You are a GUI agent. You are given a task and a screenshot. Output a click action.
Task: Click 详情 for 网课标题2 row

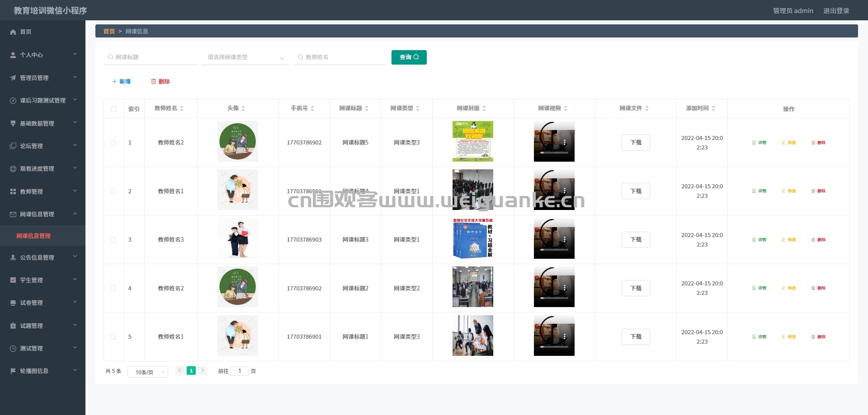(x=759, y=288)
